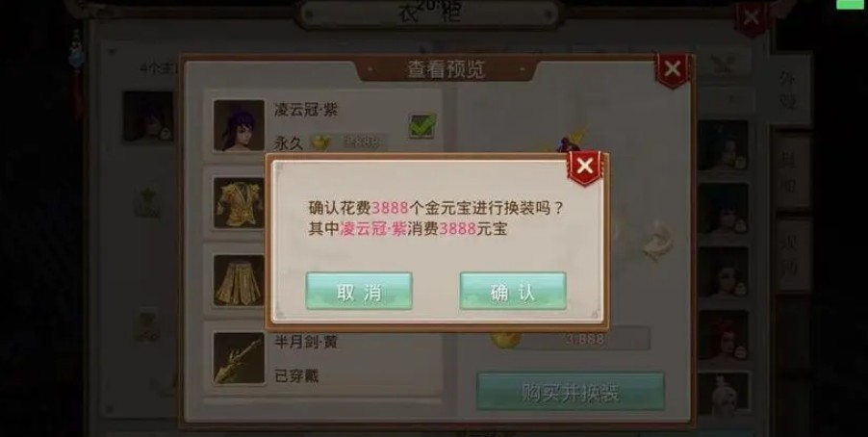Select the 凌云冠·紫 purple hair thumbnail
Viewport: 868px width, 437px height.
pos(240,125)
